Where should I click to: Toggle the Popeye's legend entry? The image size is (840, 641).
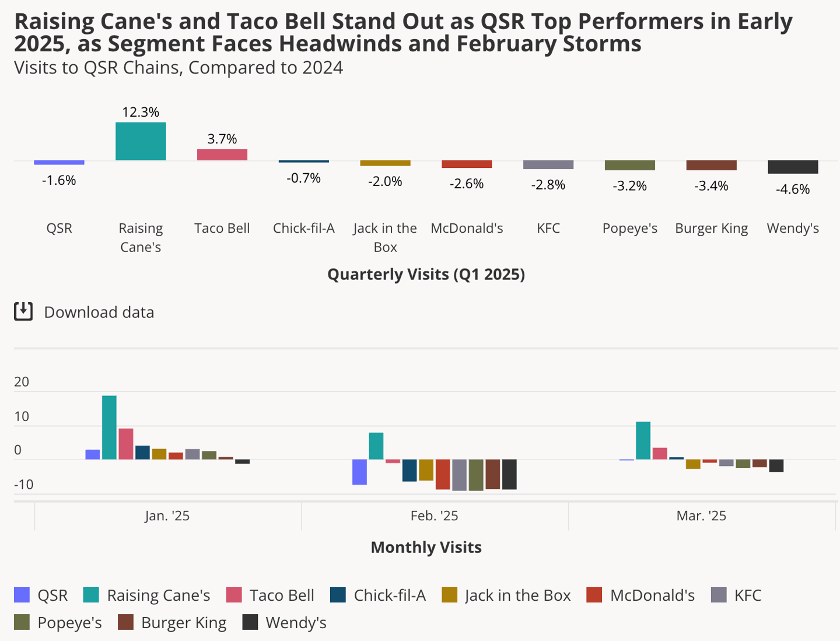point(58,622)
